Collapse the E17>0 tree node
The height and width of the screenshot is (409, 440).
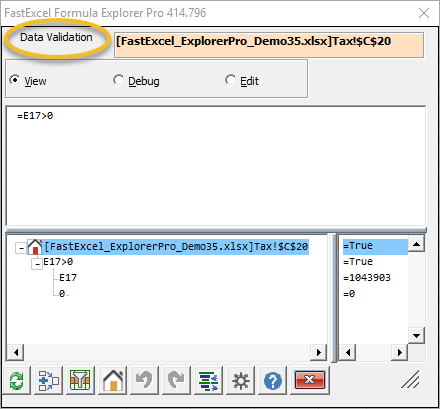(x=37, y=264)
